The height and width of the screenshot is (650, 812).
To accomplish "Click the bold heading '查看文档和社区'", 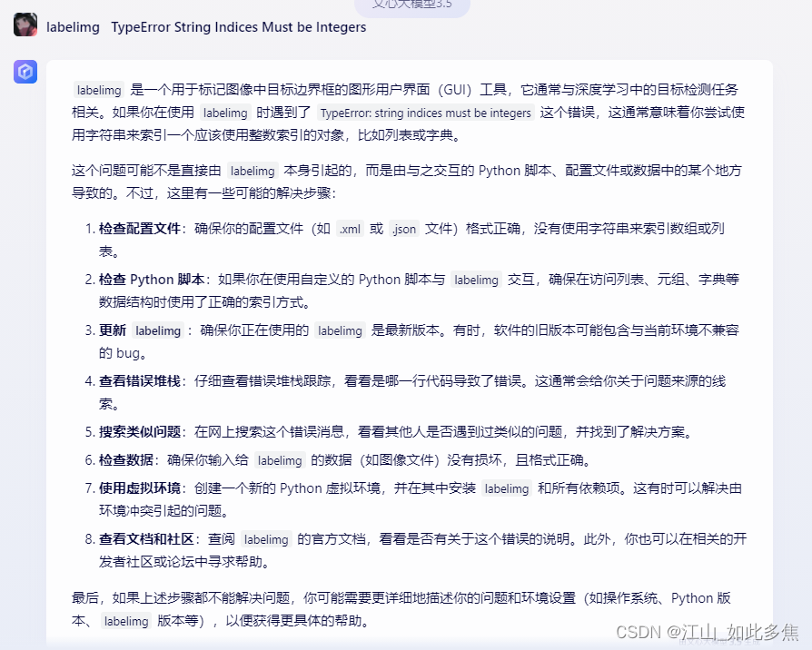I will [x=146, y=538].
